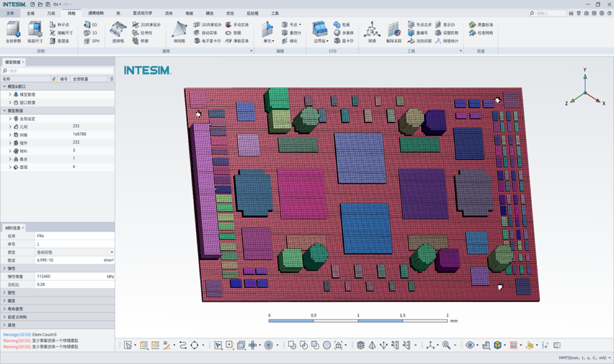Open the 文件 file menu
This screenshot has height=364, width=614.
pos(10,13)
